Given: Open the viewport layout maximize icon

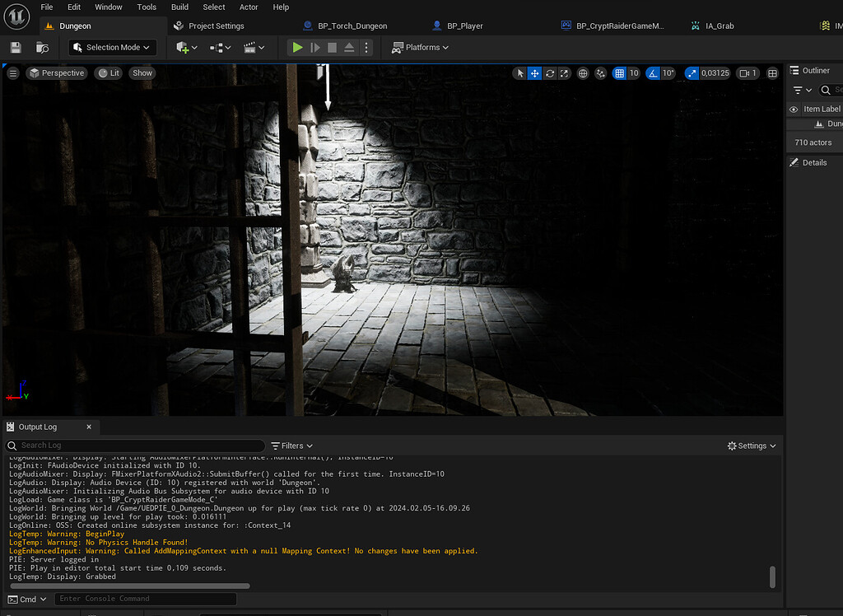Looking at the screenshot, I should click(772, 73).
